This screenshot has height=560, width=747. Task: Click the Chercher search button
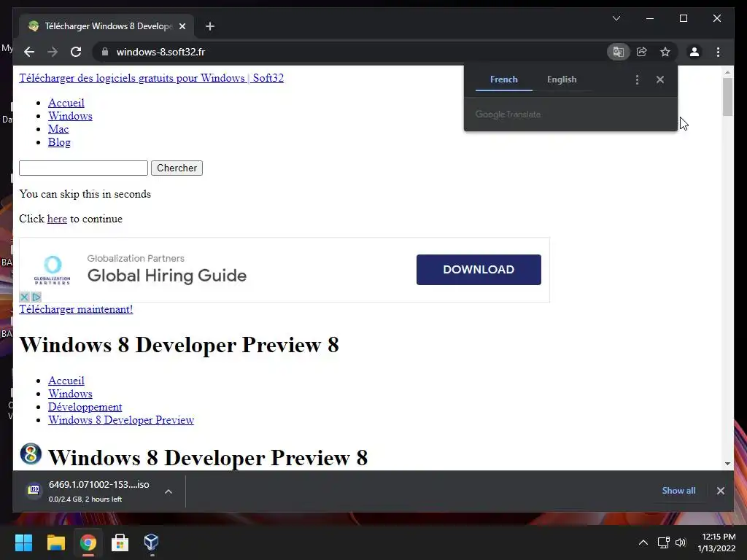pos(177,168)
